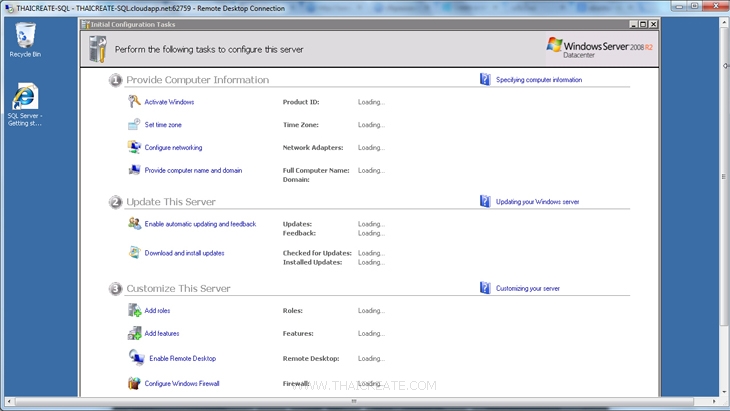Screen dimensions: 730x411
Task: Click the Configure networking icon
Action: pyautogui.click(x=134, y=147)
